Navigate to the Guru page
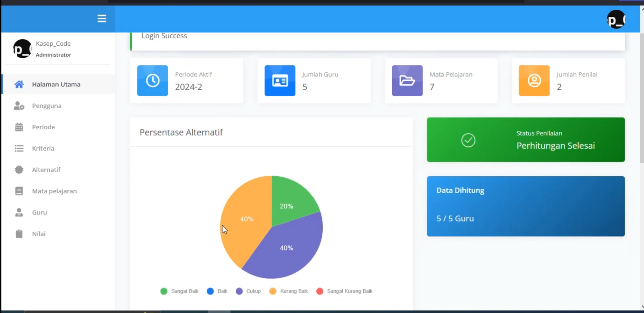Screen dimensions: 644x313 click(58, 212)
